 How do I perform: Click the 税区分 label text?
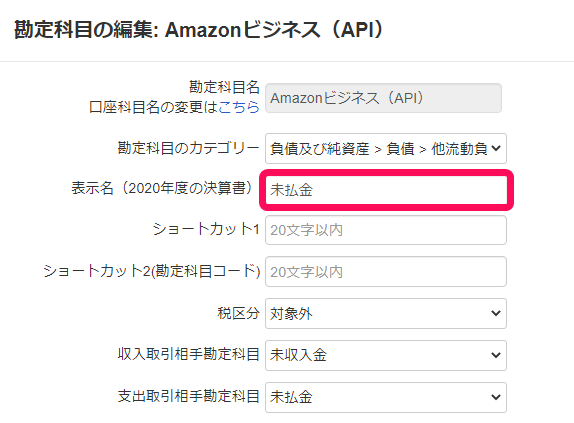click(238, 314)
